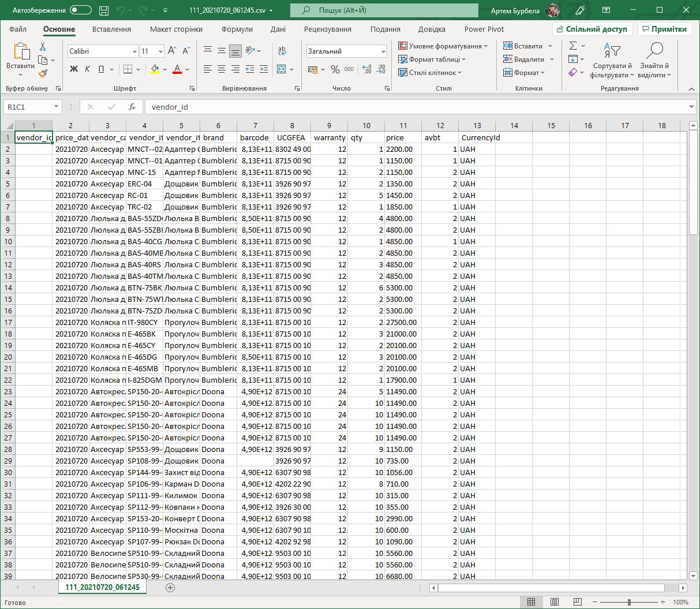Click the AutoSum sigma icon

point(573,46)
